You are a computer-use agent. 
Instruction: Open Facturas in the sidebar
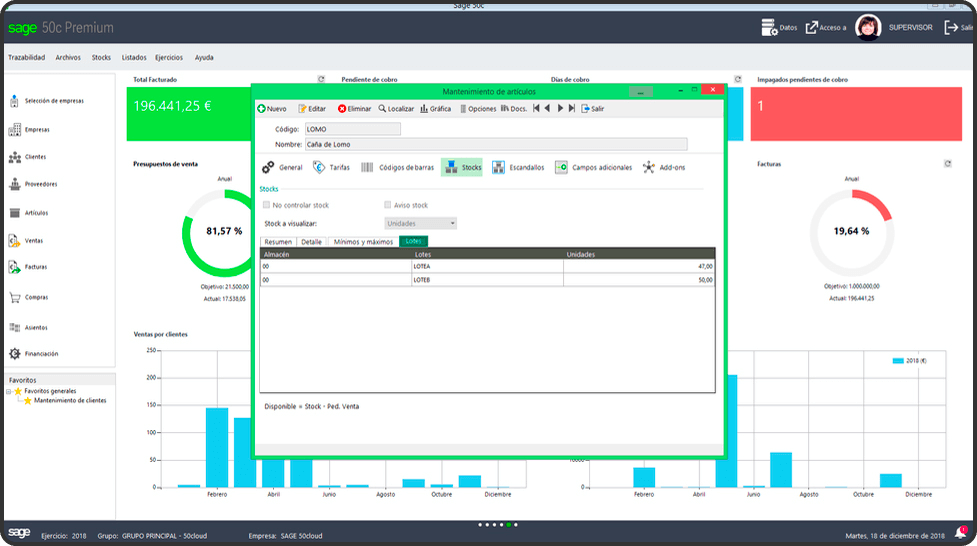(x=28, y=267)
